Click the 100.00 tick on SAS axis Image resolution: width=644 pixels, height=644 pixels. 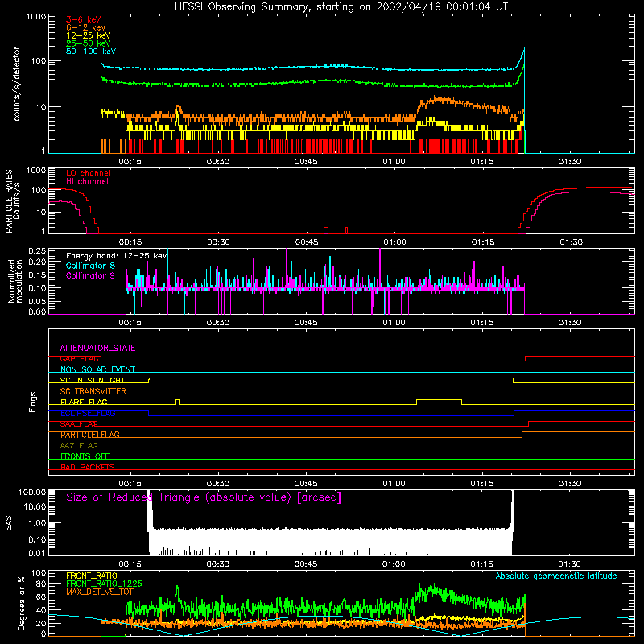pyautogui.click(x=32, y=492)
